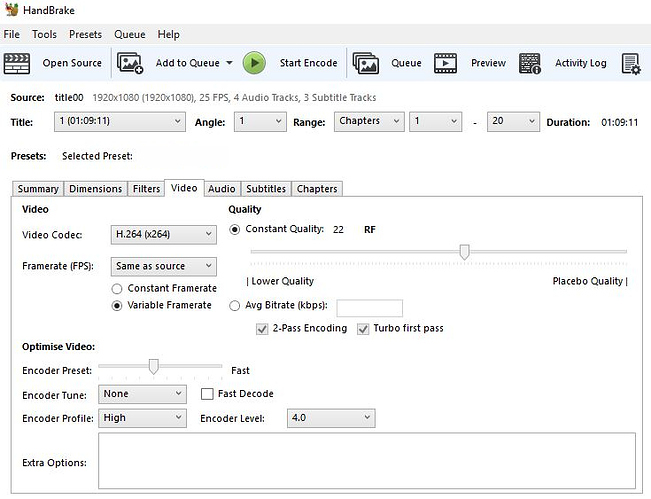
Task: Toggle the Turbo first pass checkbox
Action: pos(363,329)
